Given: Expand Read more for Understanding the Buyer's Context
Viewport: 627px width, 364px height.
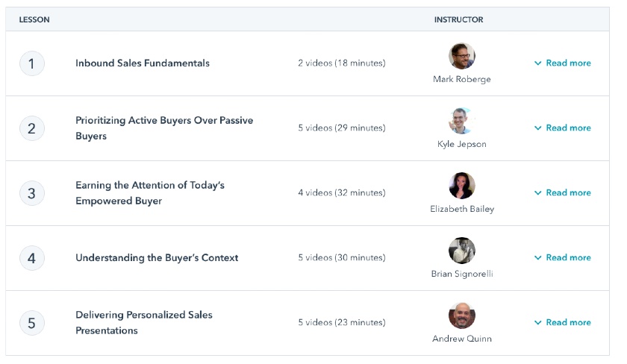Looking at the screenshot, I should click(x=563, y=258).
